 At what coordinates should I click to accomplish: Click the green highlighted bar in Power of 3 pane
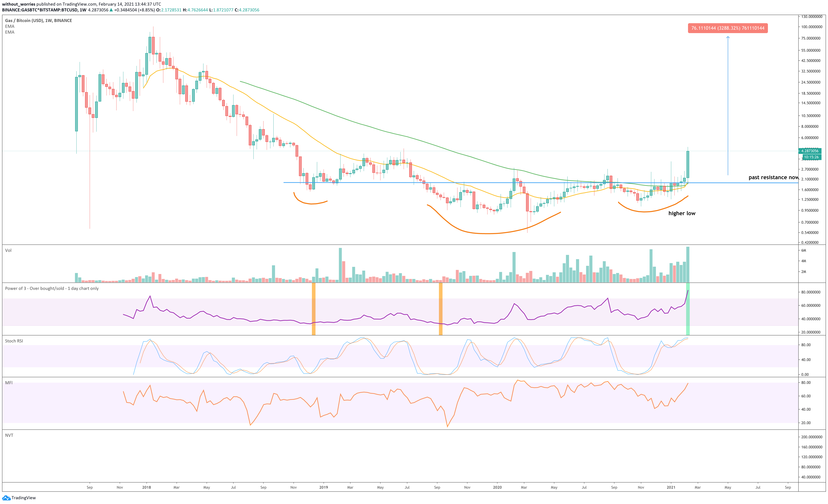[687, 309]
